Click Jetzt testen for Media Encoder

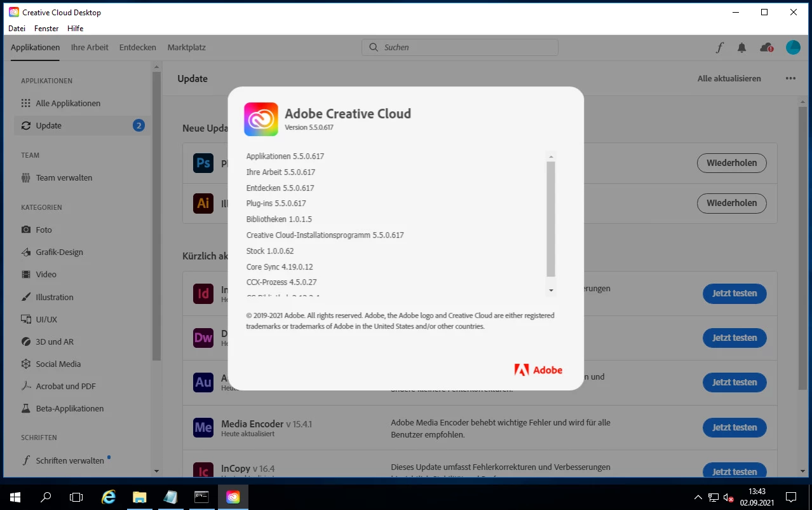[x=734, y=427]
